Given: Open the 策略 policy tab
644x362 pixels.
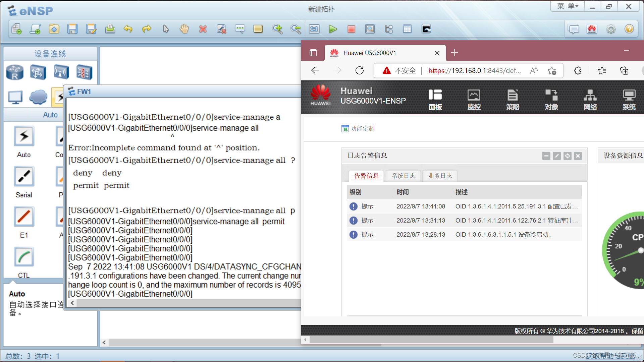Looking at the screenshot, I should click(513, 100).
